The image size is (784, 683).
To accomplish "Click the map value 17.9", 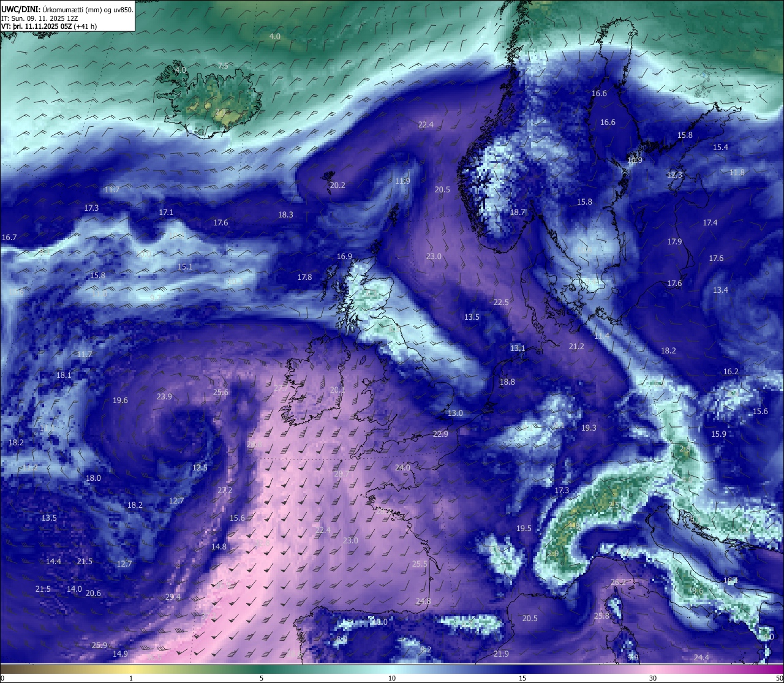I will [x=674, y=241].
